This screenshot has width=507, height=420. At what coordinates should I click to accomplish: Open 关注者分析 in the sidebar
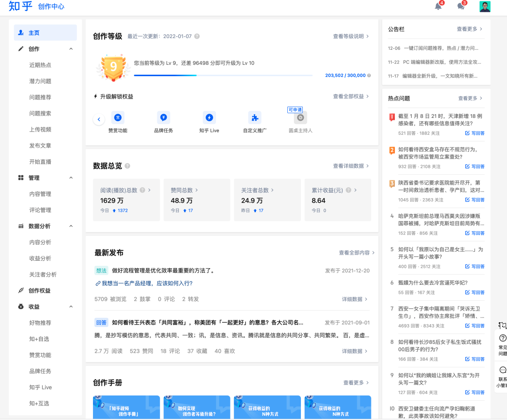[43, 274]
